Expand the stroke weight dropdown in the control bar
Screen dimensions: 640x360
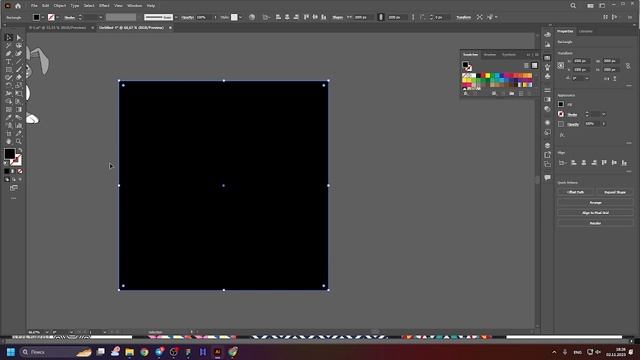[x=101, y=18]
